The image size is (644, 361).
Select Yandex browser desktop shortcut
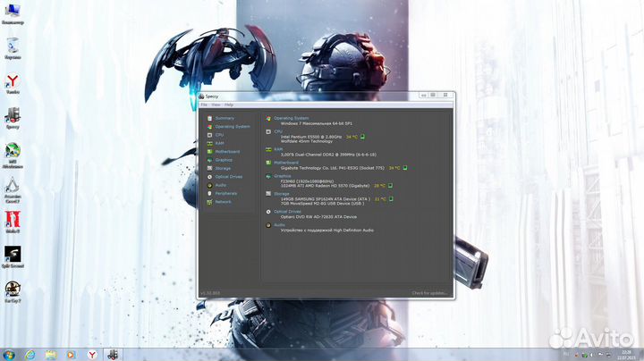pyautogui.click(x=13, y=84)
